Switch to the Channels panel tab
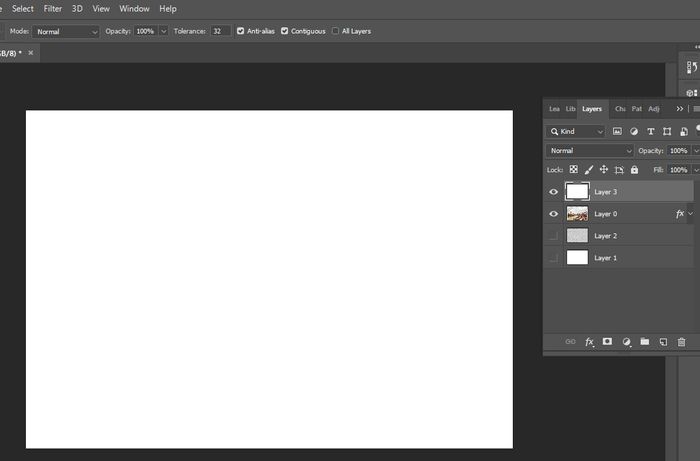700x461 pixels. point(620,109)
